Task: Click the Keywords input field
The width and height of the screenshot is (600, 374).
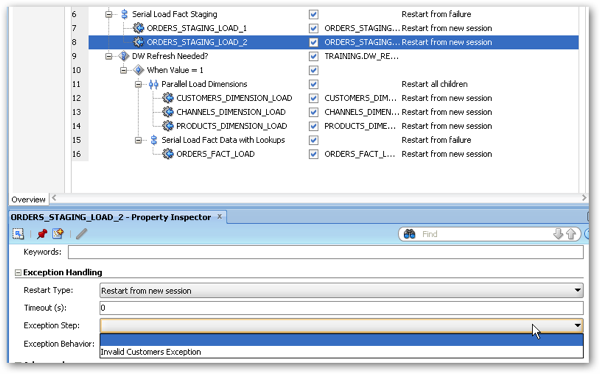Action: [x=326, y=252]
